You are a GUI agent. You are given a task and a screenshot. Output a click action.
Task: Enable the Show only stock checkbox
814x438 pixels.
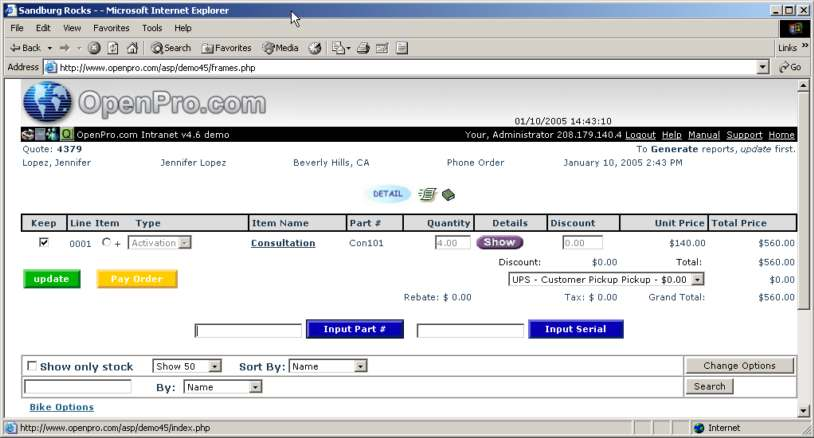point(32,367)
